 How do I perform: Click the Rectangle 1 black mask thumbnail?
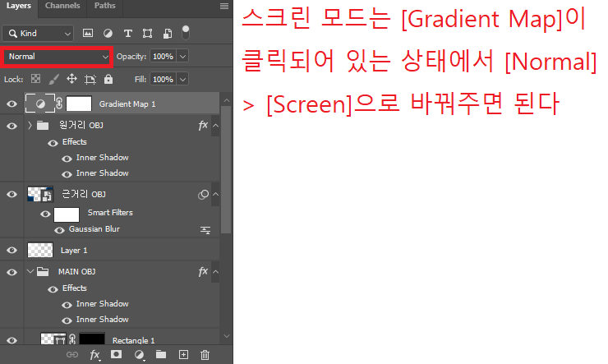(x=92, y=339)
